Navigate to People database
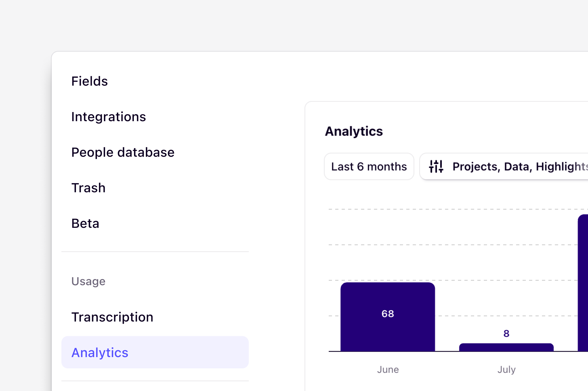This screenshot has height=391, width=588. tap(123, 152)
